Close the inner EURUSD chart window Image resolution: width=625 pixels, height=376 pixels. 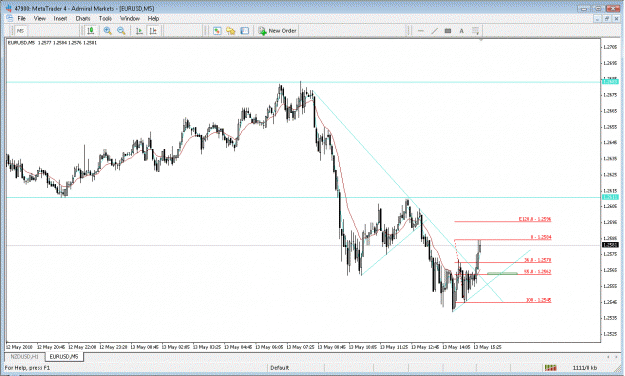coord(616,19)
